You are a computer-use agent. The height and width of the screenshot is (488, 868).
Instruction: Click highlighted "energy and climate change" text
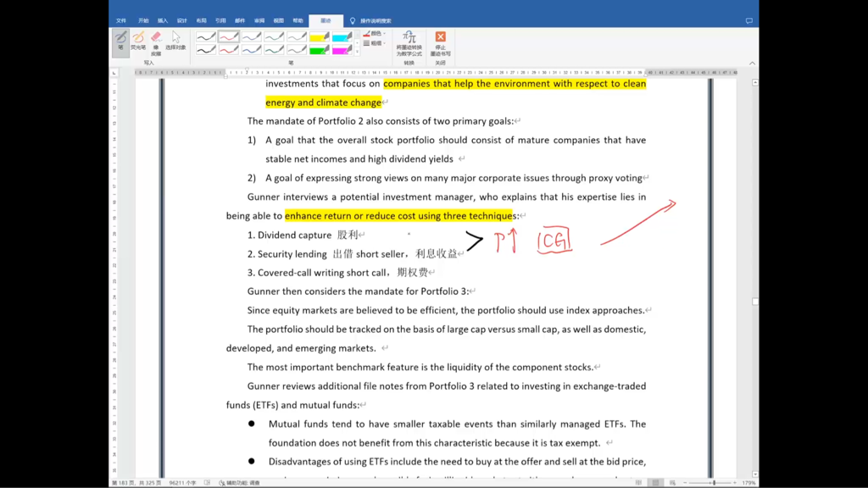point(323,103)
